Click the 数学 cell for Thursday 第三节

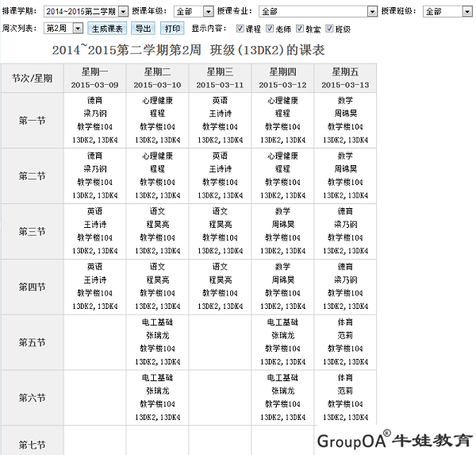[282, 232]
